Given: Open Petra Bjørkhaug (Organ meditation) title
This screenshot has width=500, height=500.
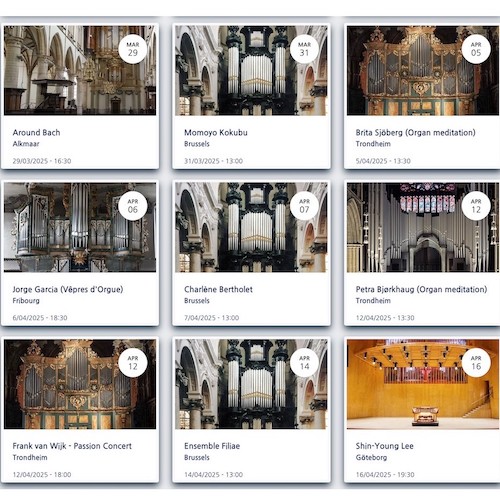Looking at the screenshot, I should pos(421,289).
